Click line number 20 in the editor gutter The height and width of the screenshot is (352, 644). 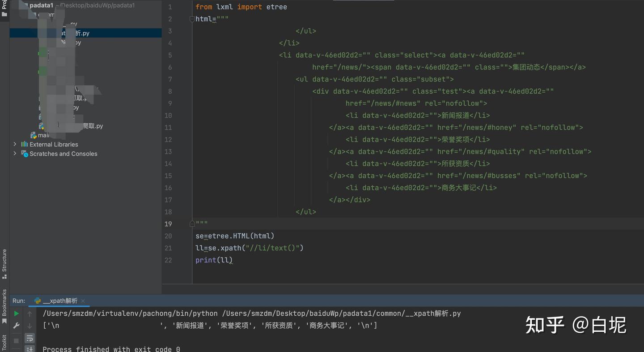click(x=168, y=236)
